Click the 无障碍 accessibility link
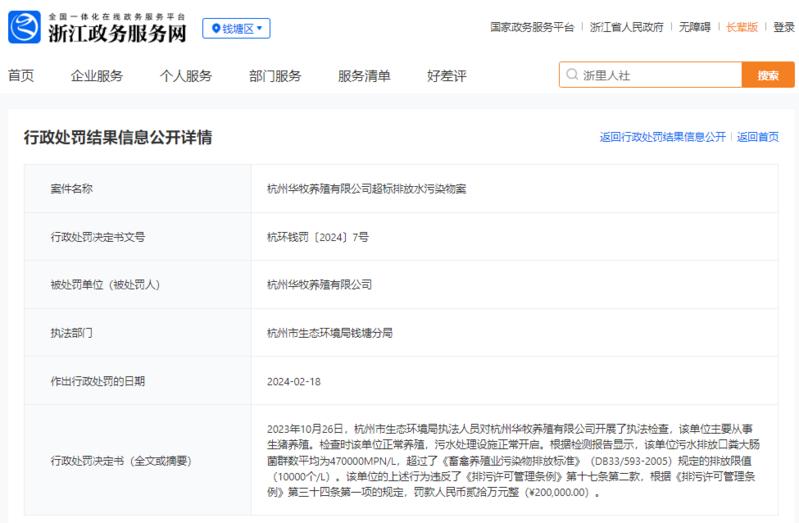The width and height of the screenshot is (799, 523). (x=695, y=27)
